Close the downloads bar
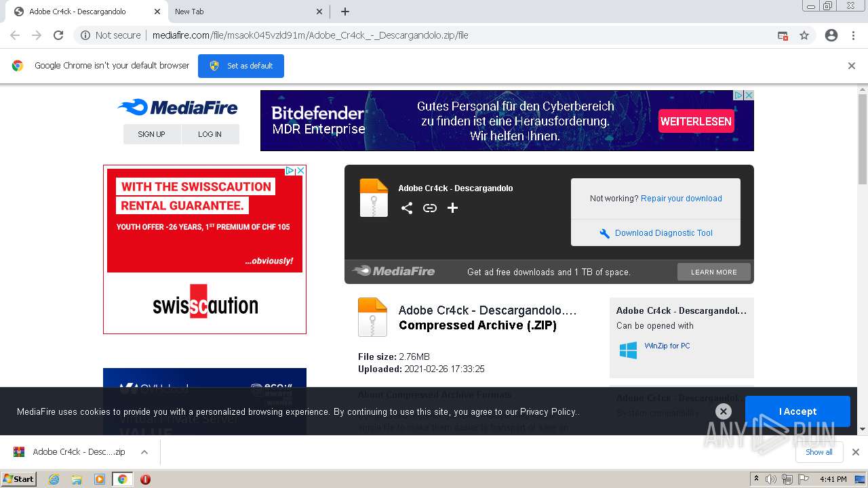 pos(855,452)
